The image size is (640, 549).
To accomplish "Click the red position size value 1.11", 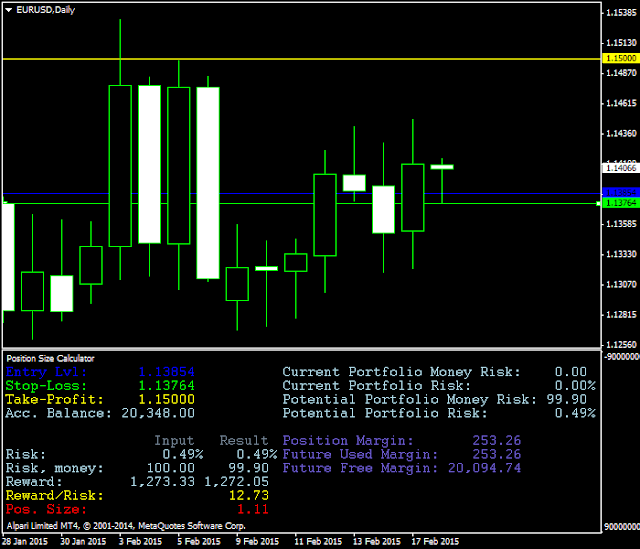I will point(252,509).
